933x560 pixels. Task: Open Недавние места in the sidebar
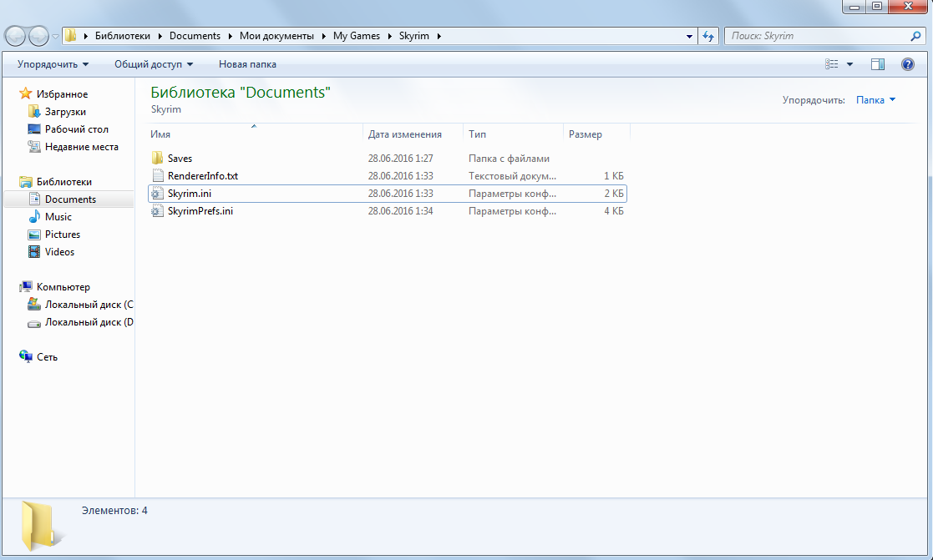82,147
